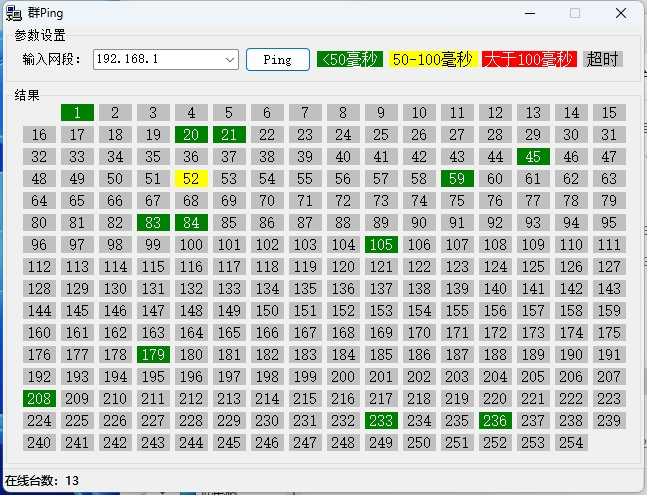Select green host cell 84
Screen dimensions: 647x495
(x=191, y=223)
